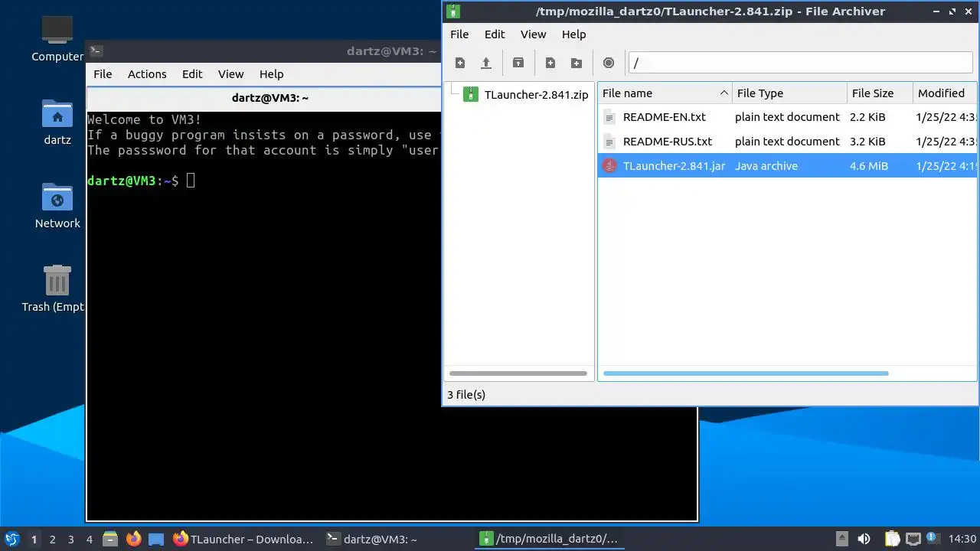Image resolution: width=980 pixels, height=551 pixels.
Task: Click the document icon beside README-RUS.txt
Action: (609, 142)
